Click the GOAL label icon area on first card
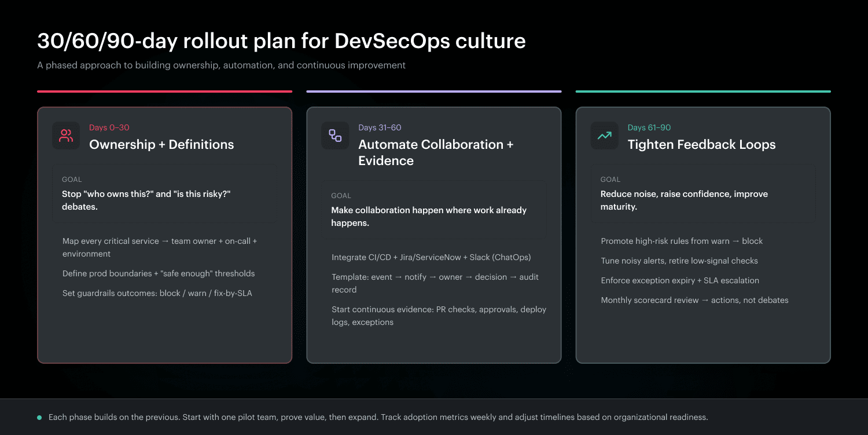The image size is (868, 435). tap(71, 179)
